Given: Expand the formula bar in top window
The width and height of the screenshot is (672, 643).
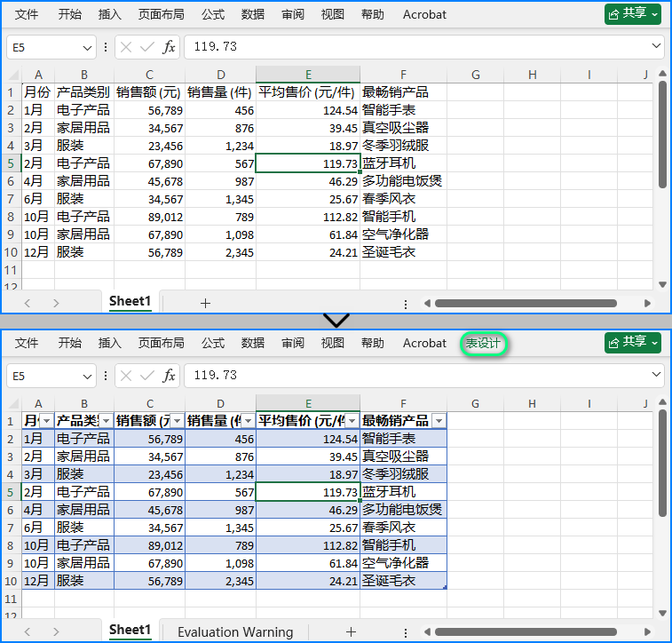Looking at the screenshot, I should (x=656, y=45).
